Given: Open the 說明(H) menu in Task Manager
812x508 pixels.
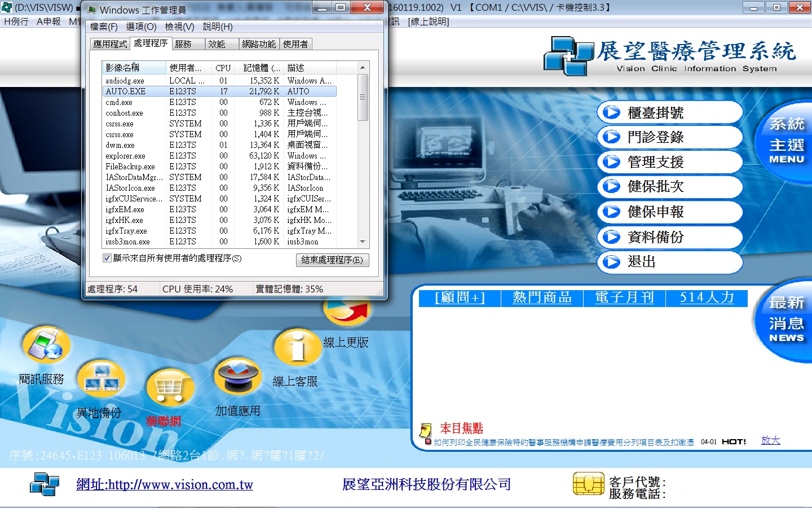Looking at the screenshot, I should tap(218, 27).
